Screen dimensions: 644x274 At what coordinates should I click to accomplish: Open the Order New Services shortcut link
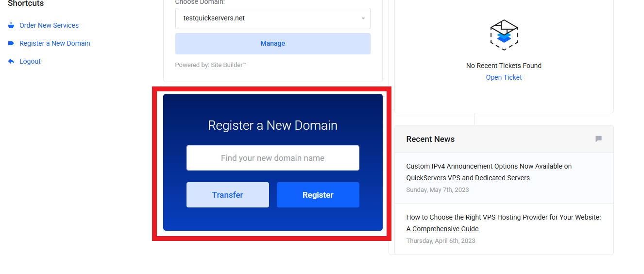click(49, 25)
